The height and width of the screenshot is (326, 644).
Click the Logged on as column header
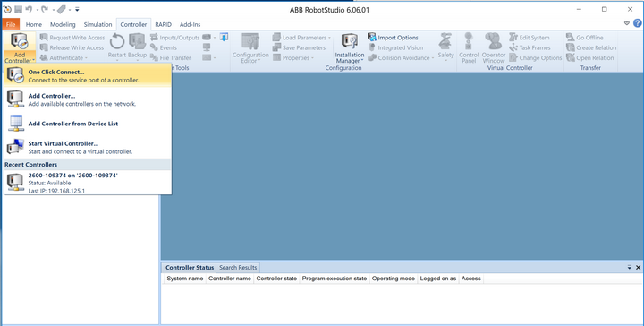pyautogui.click(x=437, y=279)
